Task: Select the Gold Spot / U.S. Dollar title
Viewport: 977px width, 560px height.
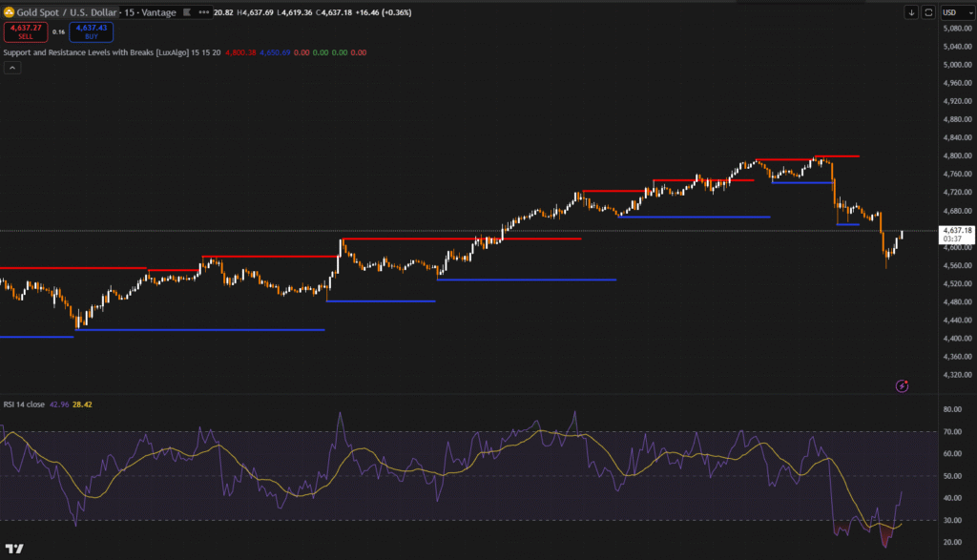Action: [x=67, y=12]
